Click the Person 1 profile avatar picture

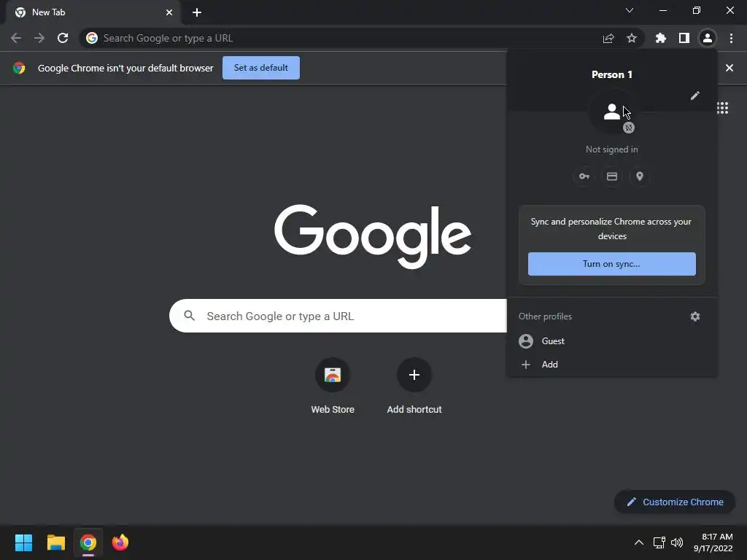pos(612,112)
